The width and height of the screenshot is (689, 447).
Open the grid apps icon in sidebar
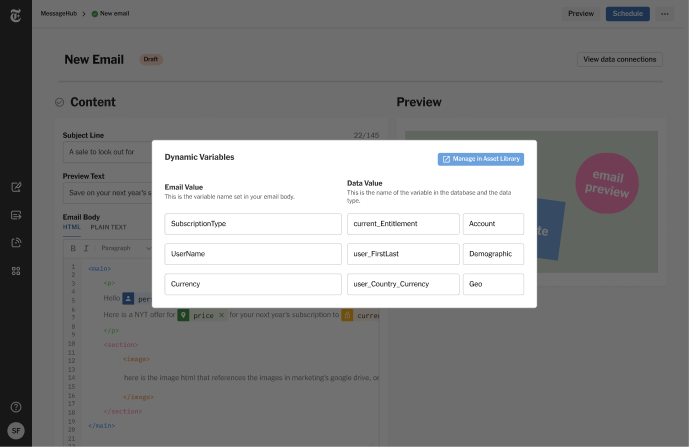click(16, 271)
